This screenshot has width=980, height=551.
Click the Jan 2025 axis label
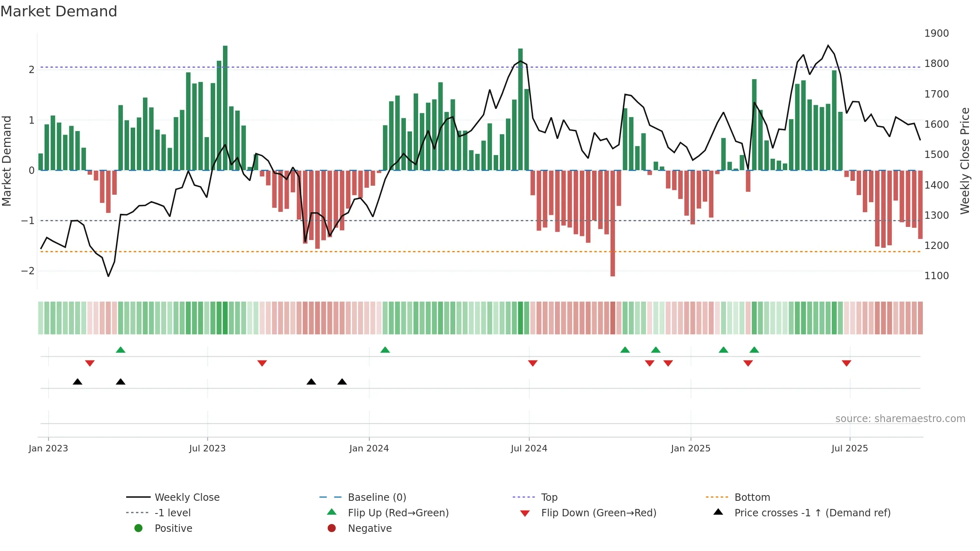[x=691, y=449]
